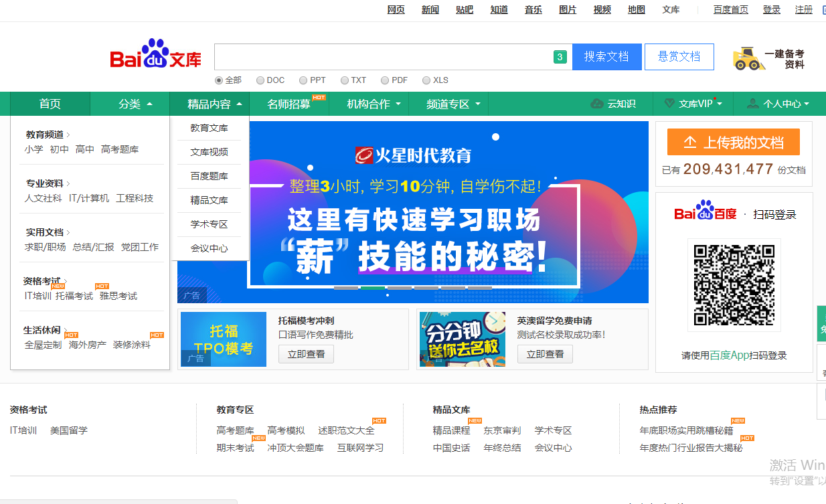The width and height of the screenshot is (826, 504).
Task: Open 百度首页 link in top bar
Action: pos(731,9)
